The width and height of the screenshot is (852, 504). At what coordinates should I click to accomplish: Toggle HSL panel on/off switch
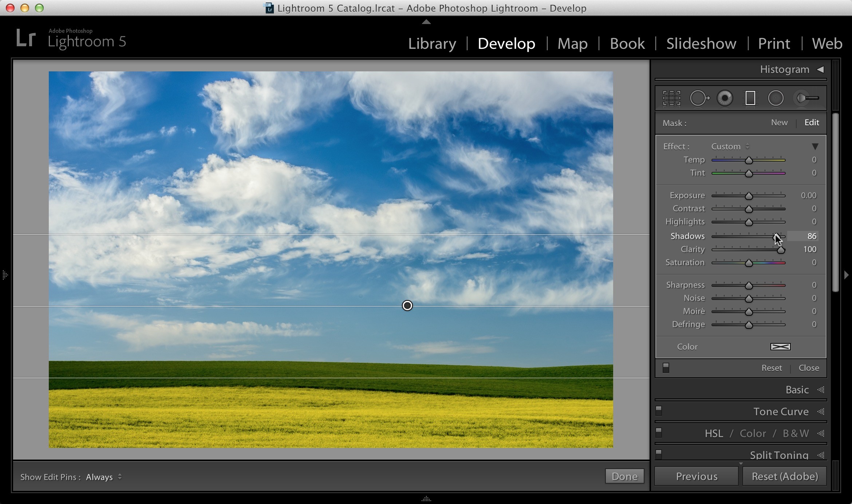[658, 433]
